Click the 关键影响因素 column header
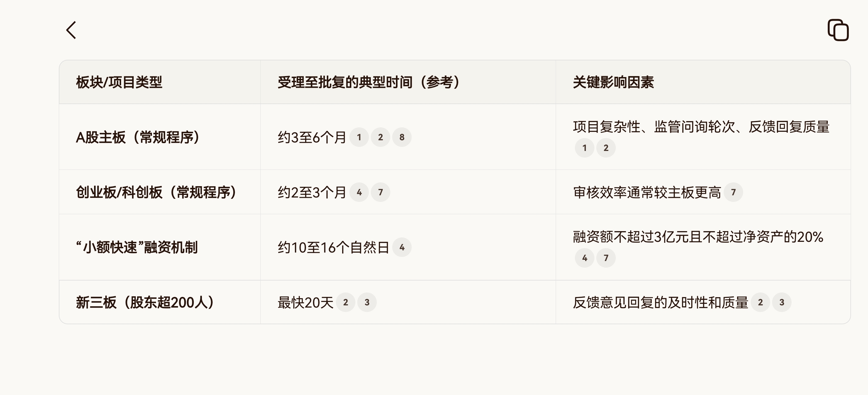Viewport: 868px width, 395px height. [613, 82]
